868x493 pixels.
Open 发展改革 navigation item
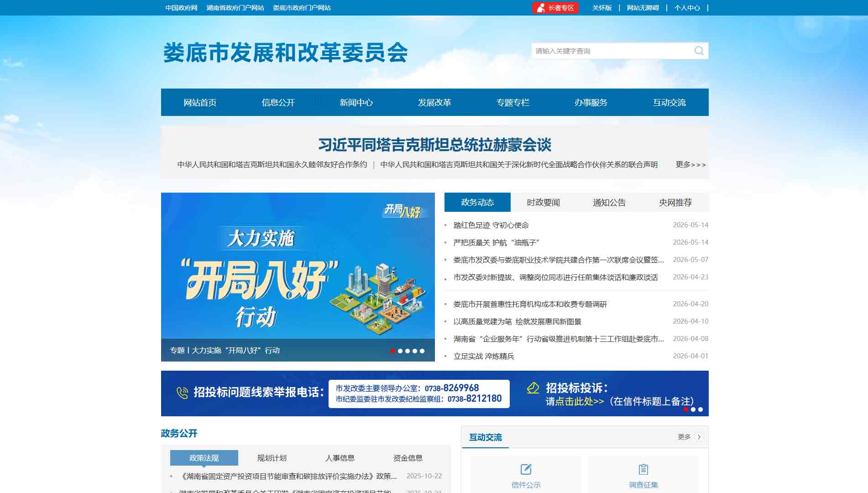(x=434, y=102)
